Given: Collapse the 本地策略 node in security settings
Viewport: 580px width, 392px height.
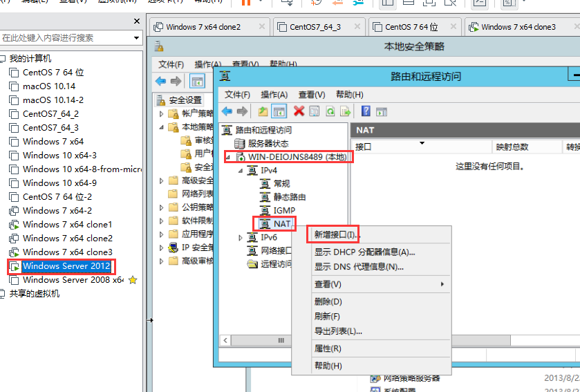Looking at the screenshot, I should point(161,127).
